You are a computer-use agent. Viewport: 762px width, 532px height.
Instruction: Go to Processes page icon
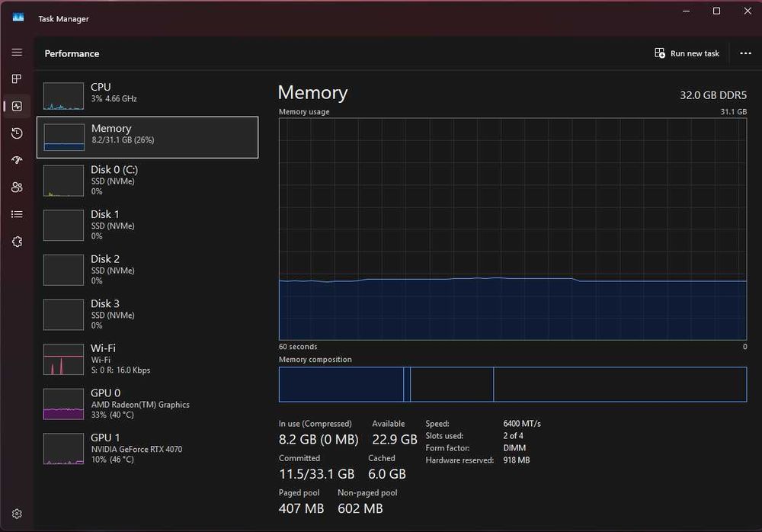point(17,79)
